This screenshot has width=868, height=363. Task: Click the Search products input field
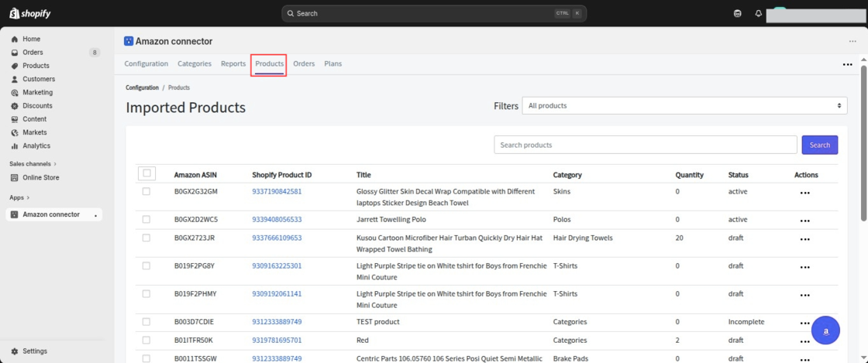click(645, 145)
